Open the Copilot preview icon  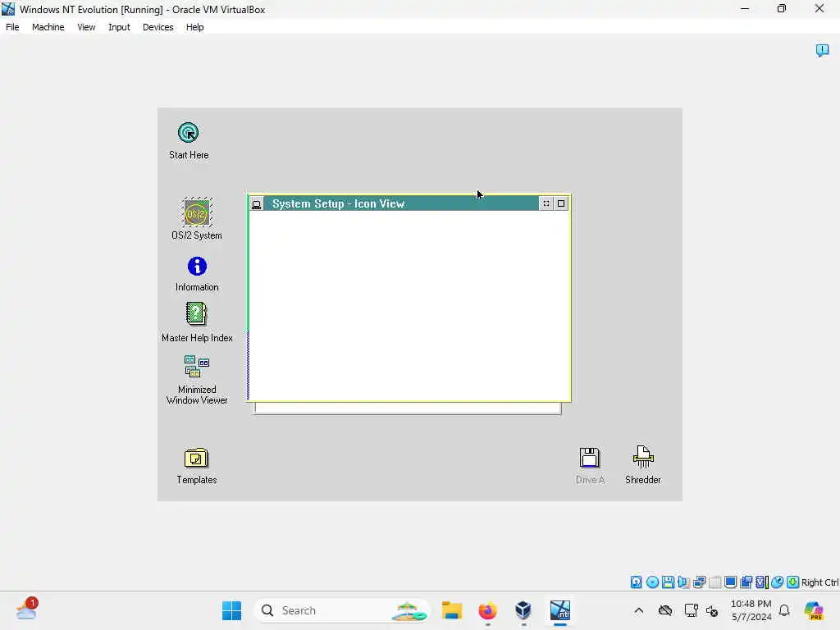click(x=814, y=610)
